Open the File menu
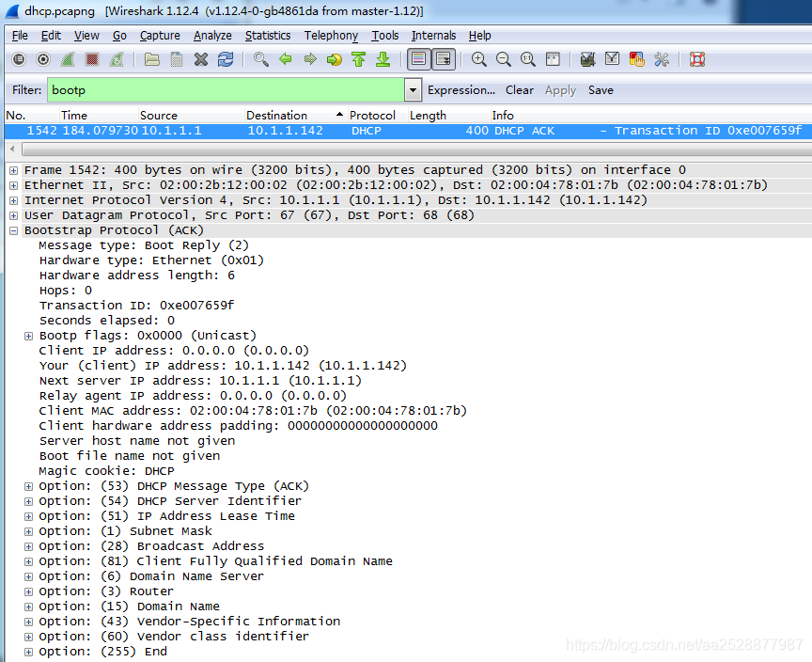This screenshot has width=812, height=662. click(x=20, y=35)
